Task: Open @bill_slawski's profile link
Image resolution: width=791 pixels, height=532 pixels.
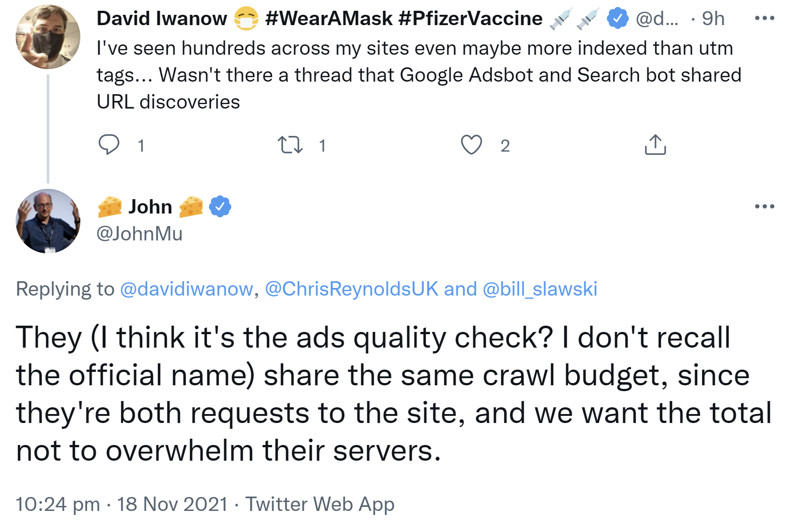Action: (542, 289)
